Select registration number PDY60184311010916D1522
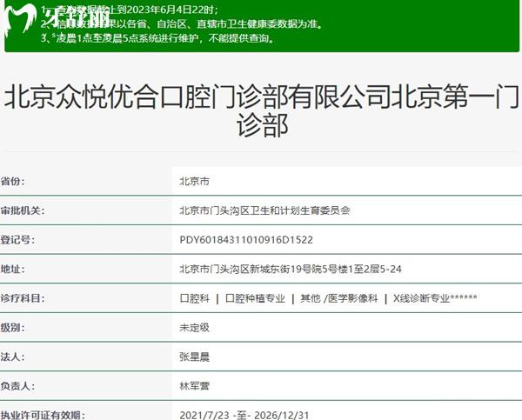Image resolution: width=522 pixels, height=420 pixels. 246,240
